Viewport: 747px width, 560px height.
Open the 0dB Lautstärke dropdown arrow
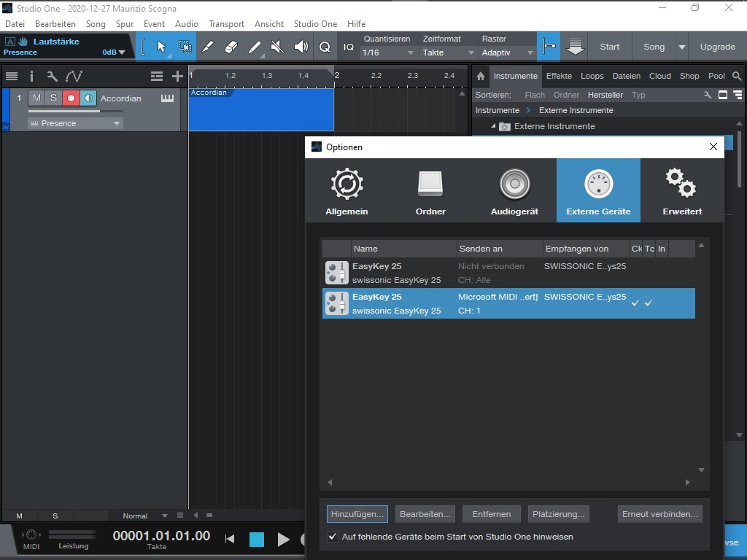(x=122, y=52)
